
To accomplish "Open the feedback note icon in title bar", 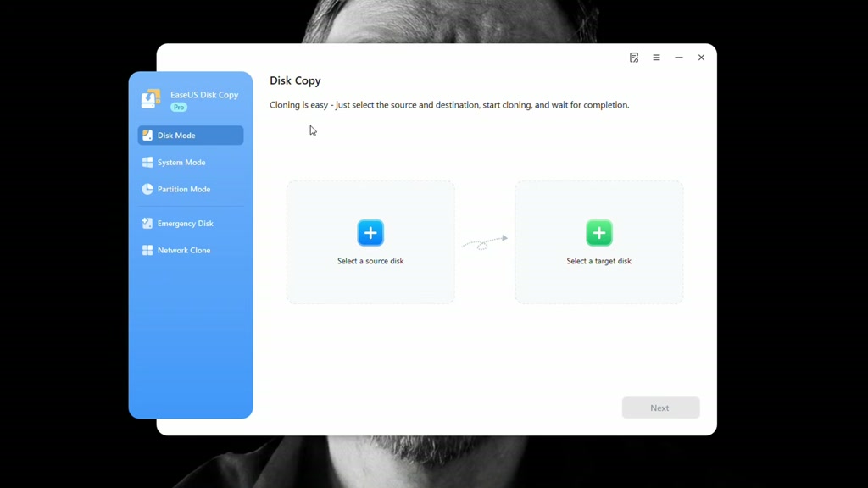I will pos(634,58).
